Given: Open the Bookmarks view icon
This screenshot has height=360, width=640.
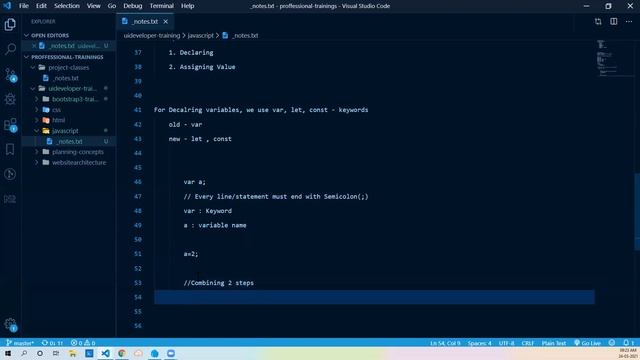Looking at the screenshot, I should click(10, 149).
